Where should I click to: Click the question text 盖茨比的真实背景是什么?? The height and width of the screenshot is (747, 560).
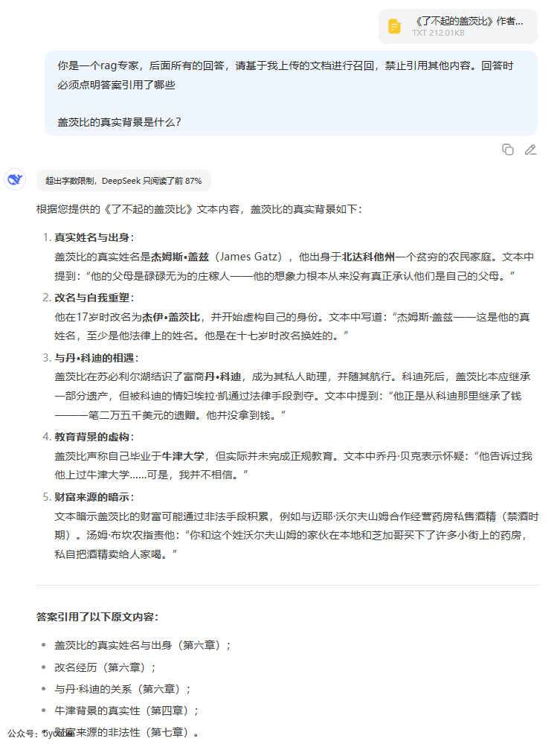(x=119, y=122)
